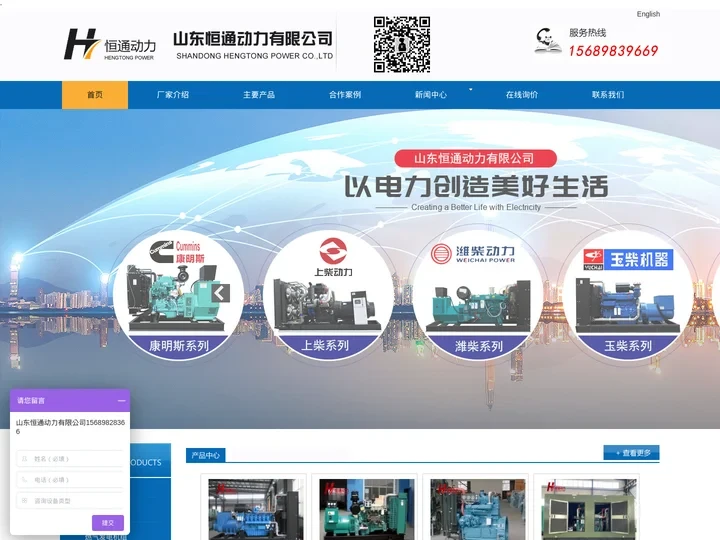The width and height of the screenshot is (720, 540).
Task: Minimize the 请您留言 message widget
Action: pos(121,400)
